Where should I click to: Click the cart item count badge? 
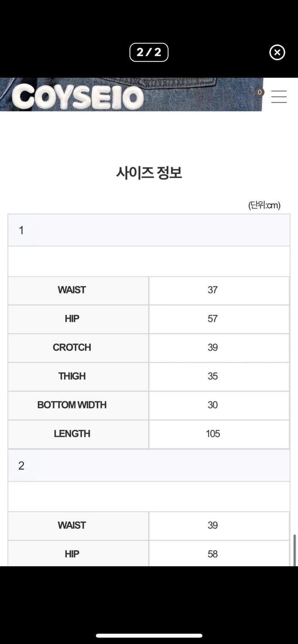click(259, 92)
